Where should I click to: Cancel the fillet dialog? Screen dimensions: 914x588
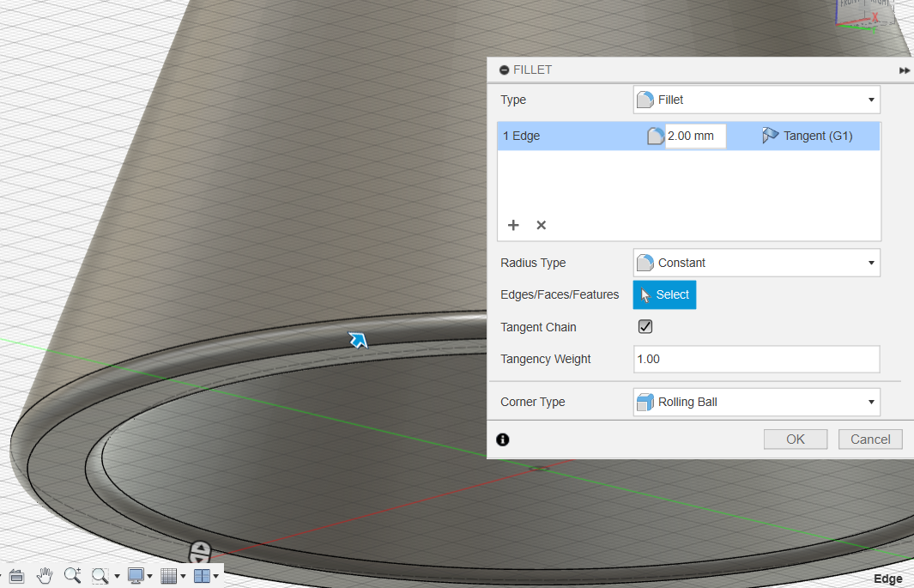(870, 439)
